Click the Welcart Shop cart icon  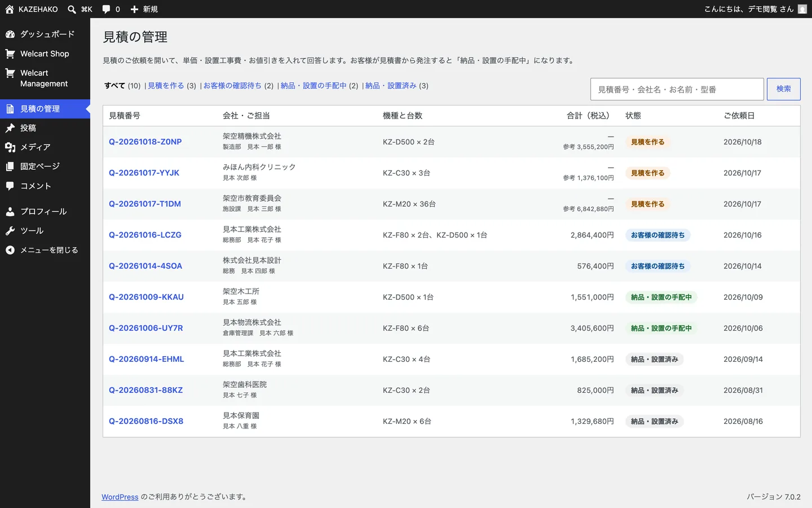(10, 54)
